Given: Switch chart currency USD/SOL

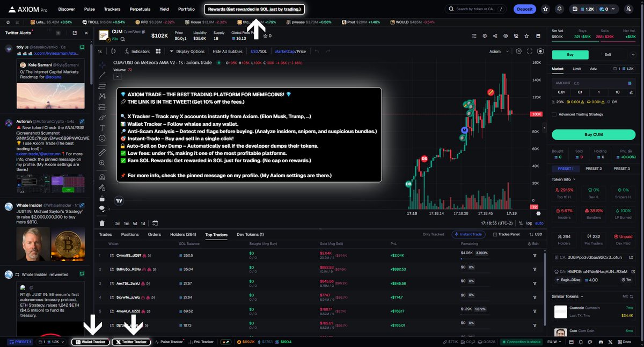Looking at the screenshot, I should coord(259,51).
